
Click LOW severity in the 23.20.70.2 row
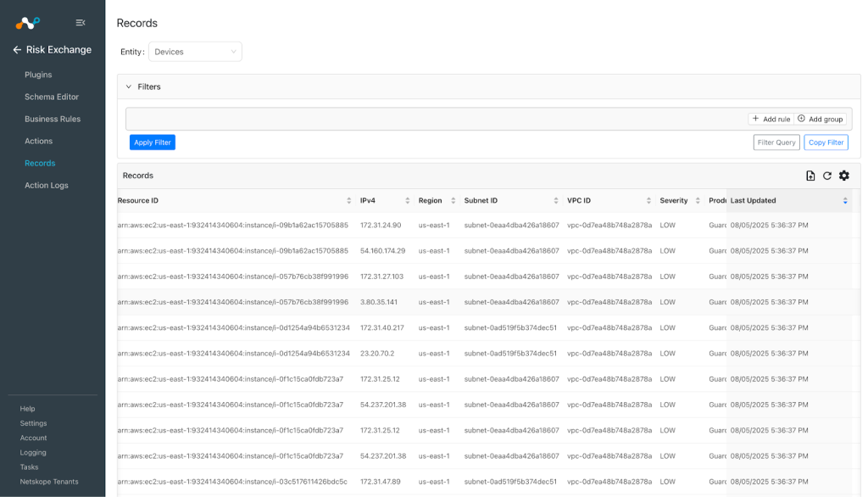pos(668,354)
